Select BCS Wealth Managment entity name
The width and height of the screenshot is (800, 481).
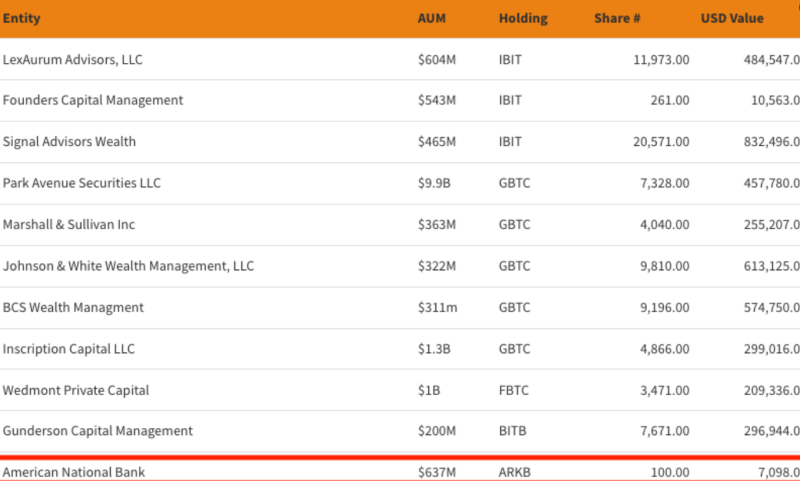73,307
